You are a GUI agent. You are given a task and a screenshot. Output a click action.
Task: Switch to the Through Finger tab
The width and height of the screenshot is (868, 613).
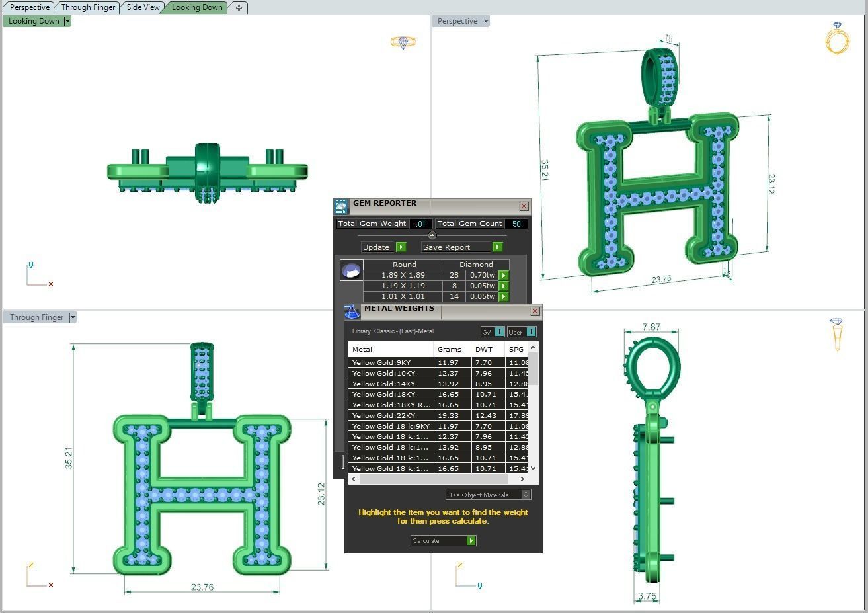[88, 7]
